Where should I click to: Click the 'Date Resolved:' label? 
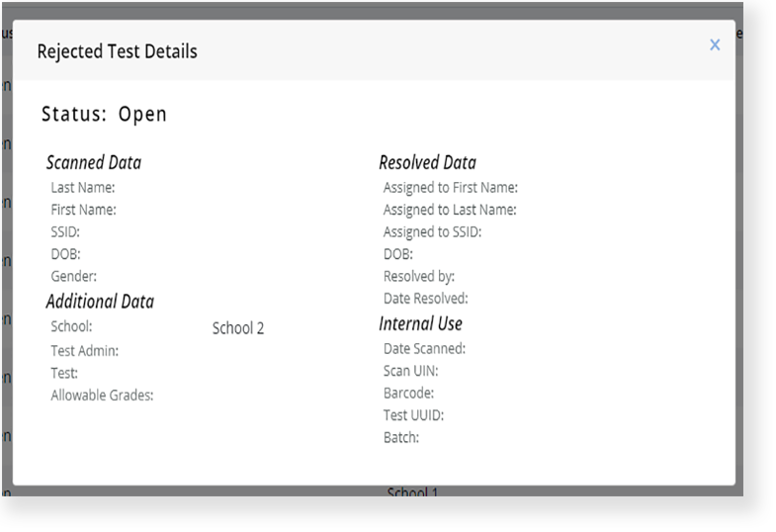426,299
